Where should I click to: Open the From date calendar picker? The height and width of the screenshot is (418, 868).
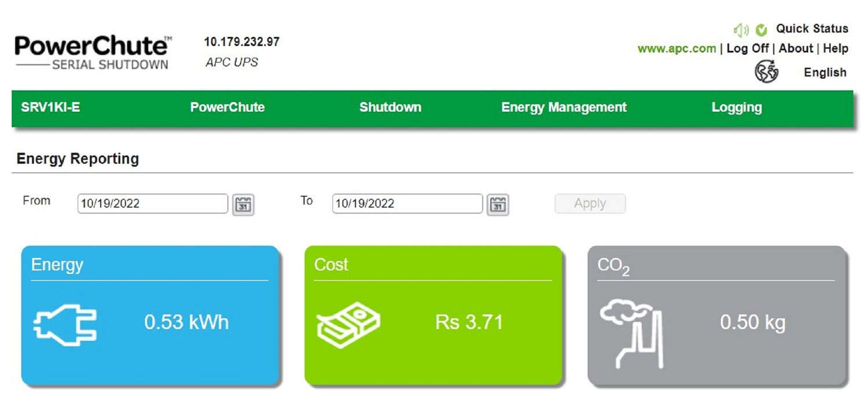tap(243, 204)
